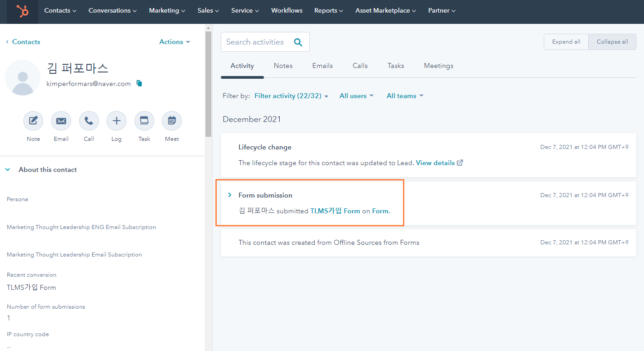Click the Expand all button
Image resolution: width=644 pixels, height=351 pixels.
point(566,42)
